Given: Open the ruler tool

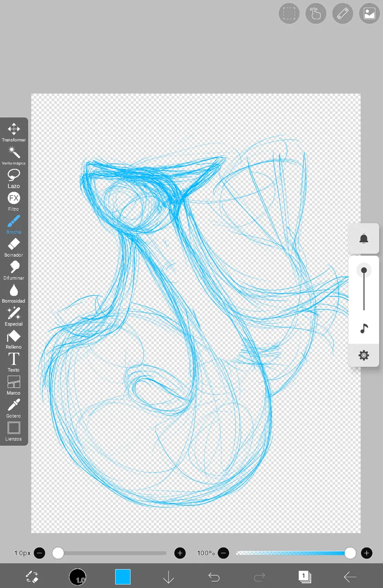Looking at the screenshot, I should tap(343, 13).
